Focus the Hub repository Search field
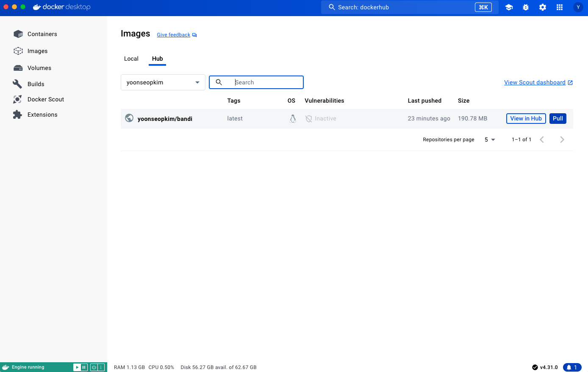The image size is (588, 372). coord(256,82)
